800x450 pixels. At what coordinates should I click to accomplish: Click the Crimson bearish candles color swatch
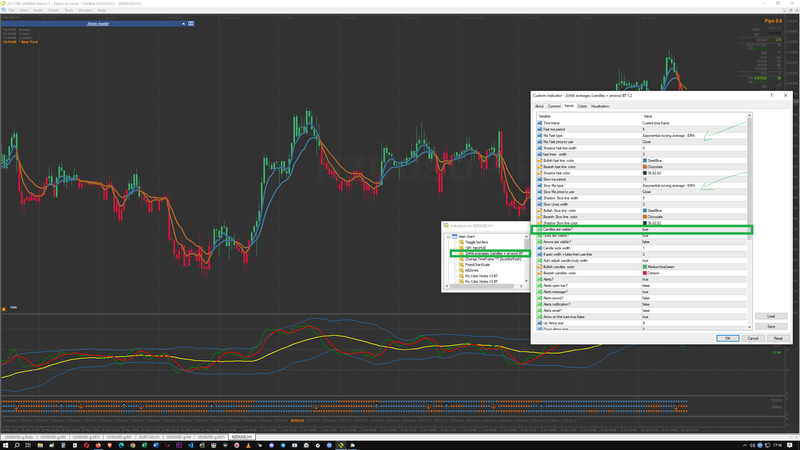(645, 273)
